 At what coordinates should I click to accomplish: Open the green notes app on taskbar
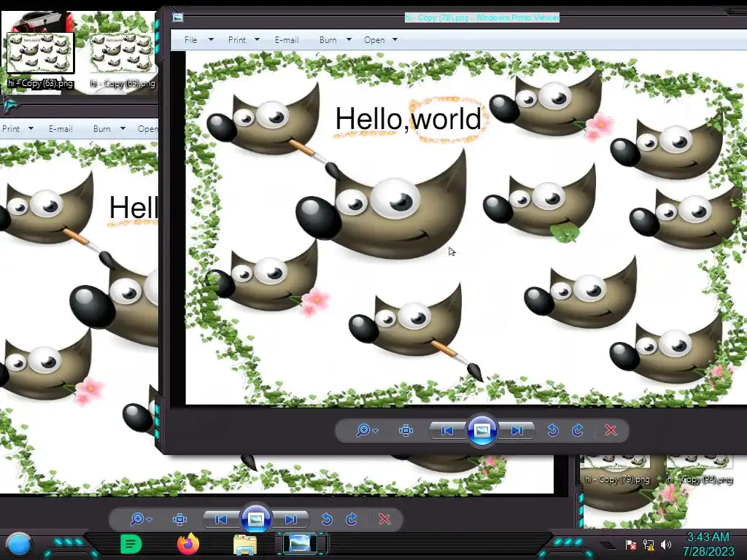click(x=131, y=544)
